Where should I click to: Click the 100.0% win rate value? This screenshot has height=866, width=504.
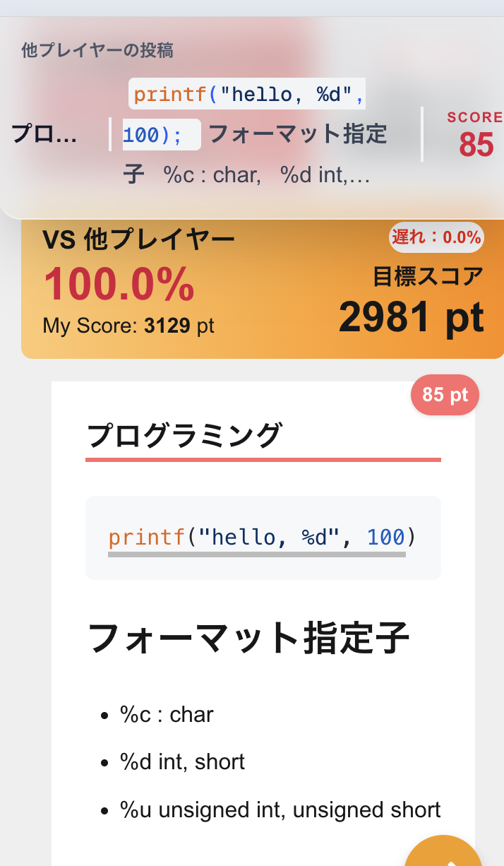(119, 284)
